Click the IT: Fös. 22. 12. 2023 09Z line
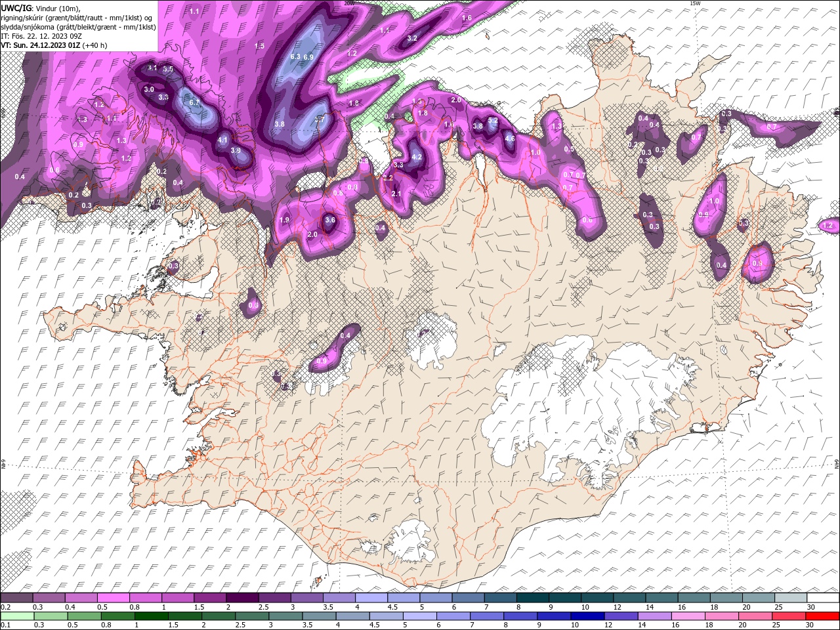This screenshot has width=840, height=630. (x=41, y=36)
